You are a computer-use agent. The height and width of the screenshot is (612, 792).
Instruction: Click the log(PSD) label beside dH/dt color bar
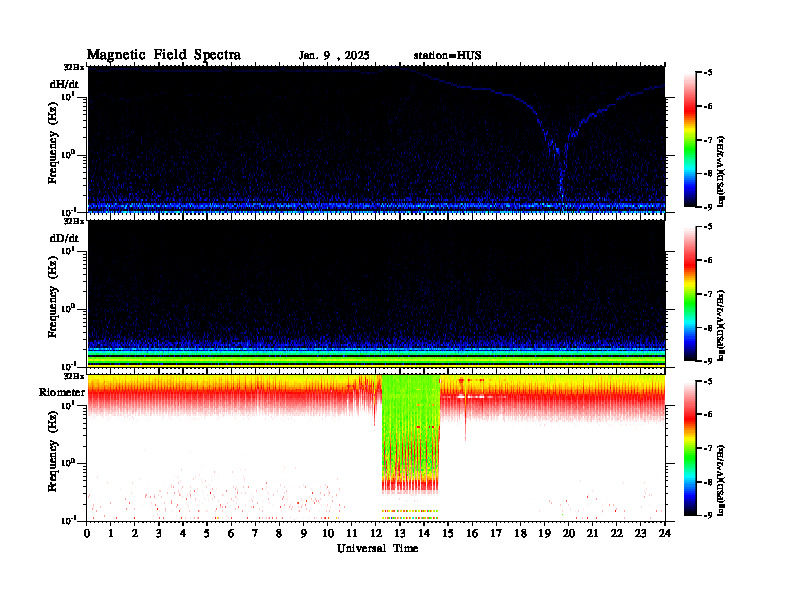(x=722, y=171)
